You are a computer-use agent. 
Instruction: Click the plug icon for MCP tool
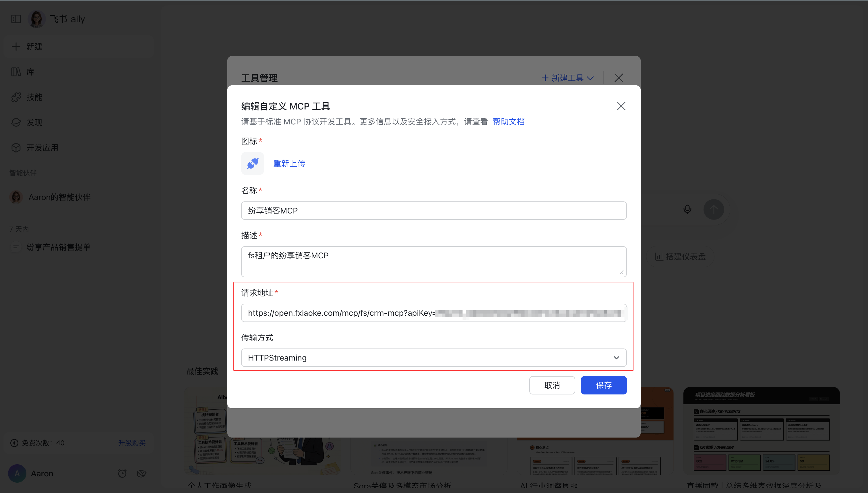click(x=252, y=163)
